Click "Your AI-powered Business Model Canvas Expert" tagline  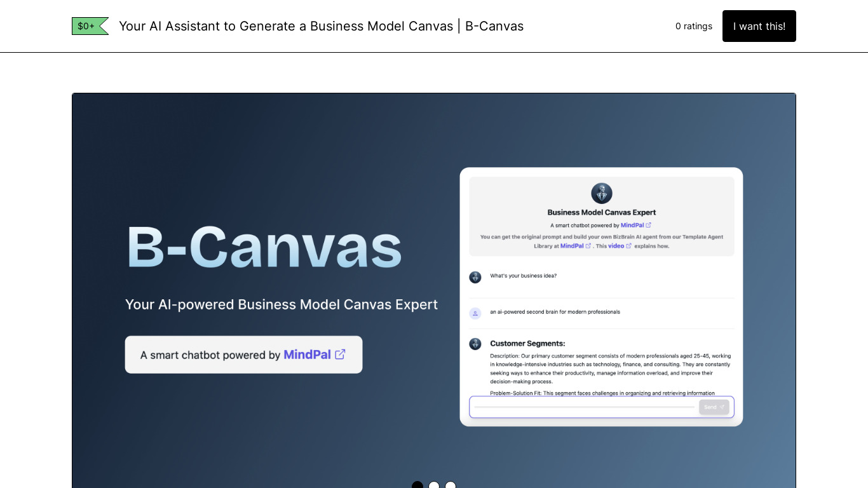[281, 304]
